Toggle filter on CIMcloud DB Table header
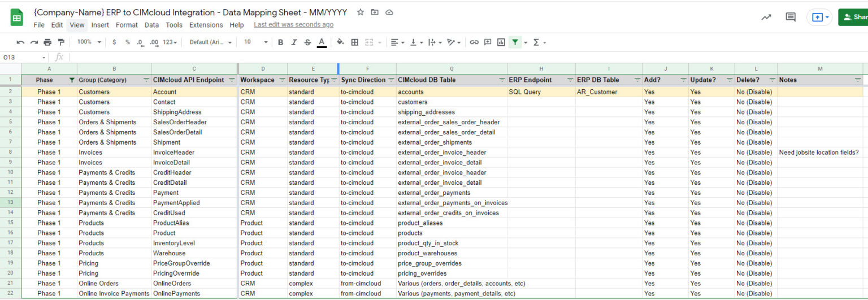868x300 pixels. [502, 80]
